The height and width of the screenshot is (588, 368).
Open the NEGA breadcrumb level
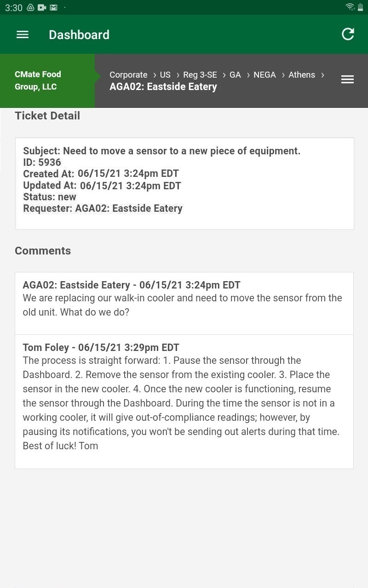pos(264,75)
